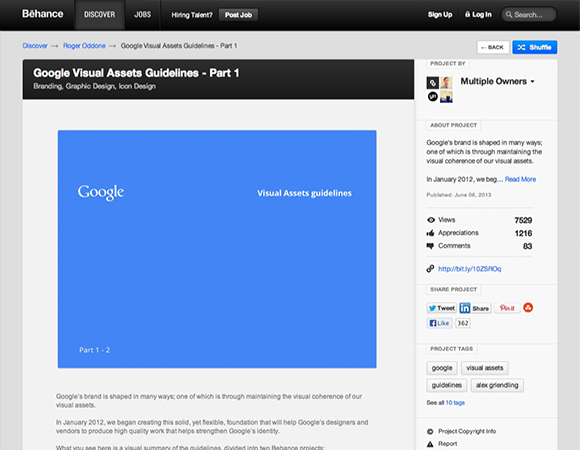Click the Project Copyright Info icon
580x450 pixels.
tap(430, 432)
